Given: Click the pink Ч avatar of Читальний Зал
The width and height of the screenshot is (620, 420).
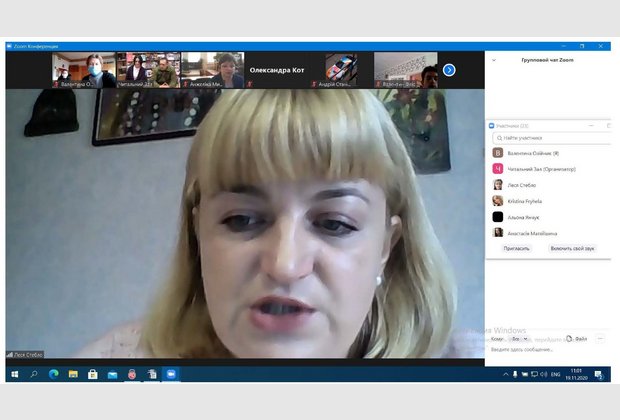Looking at the screenshot, I should 497,169.
